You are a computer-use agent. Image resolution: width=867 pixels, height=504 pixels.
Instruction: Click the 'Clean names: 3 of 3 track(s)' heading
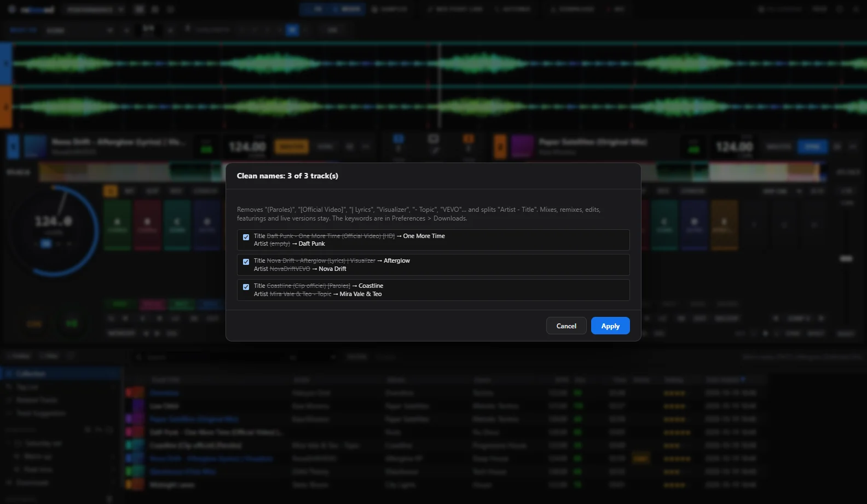[287, 176]
